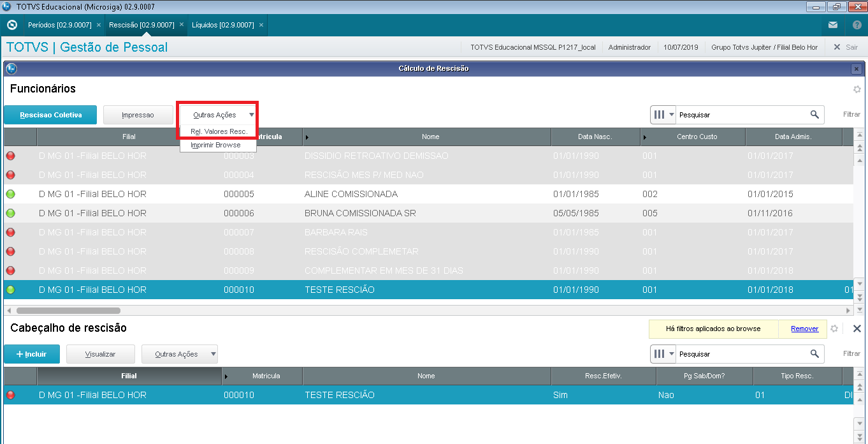Click the Incluir button

coord(32,354)
